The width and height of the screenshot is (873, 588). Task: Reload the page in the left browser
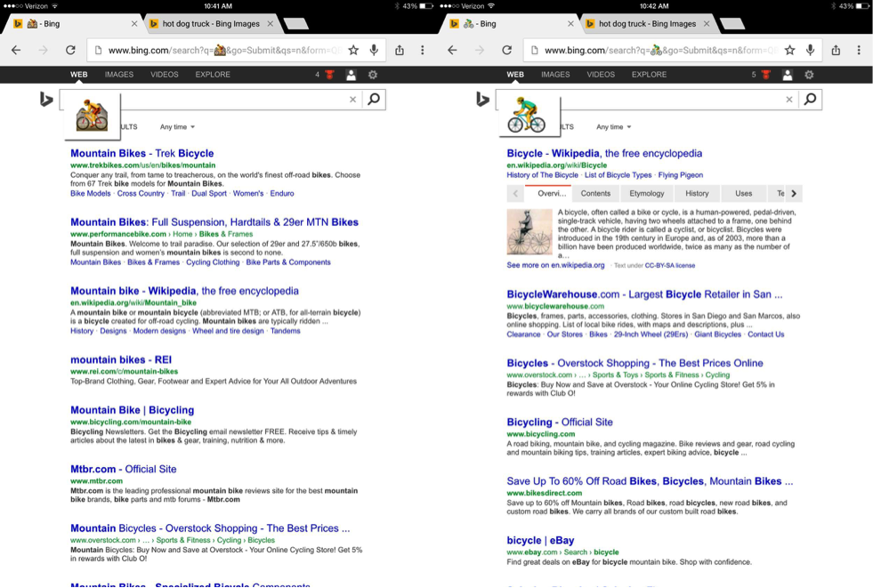pos(70,50)
